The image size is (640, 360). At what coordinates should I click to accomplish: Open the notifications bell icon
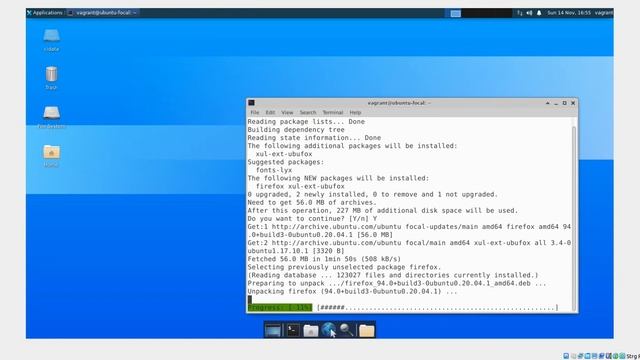tap(539, 13)
